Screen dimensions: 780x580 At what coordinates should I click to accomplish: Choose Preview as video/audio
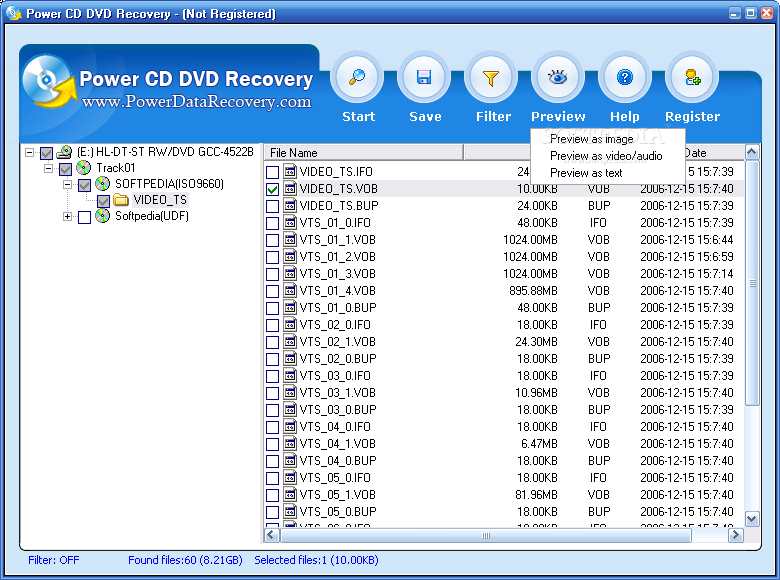tap(606, 156)
